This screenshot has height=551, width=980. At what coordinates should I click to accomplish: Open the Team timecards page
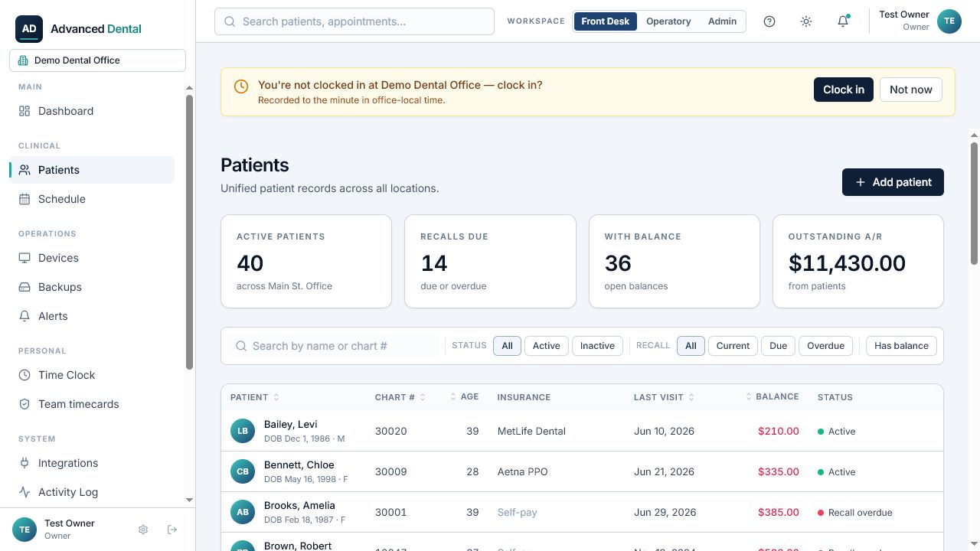coord(92,404)
